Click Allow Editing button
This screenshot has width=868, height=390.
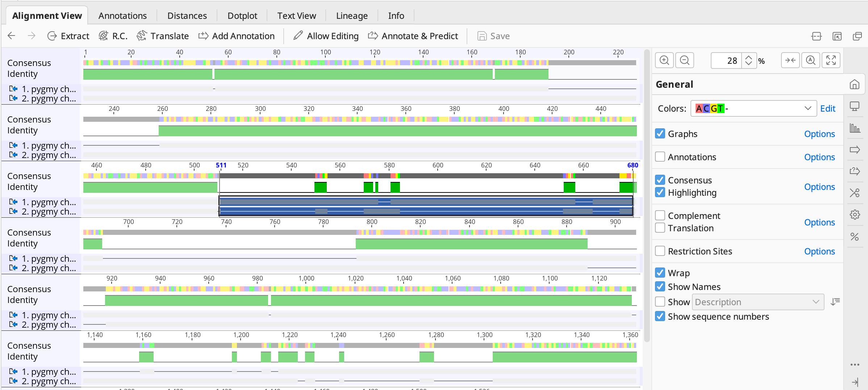[x=326, y=36]
